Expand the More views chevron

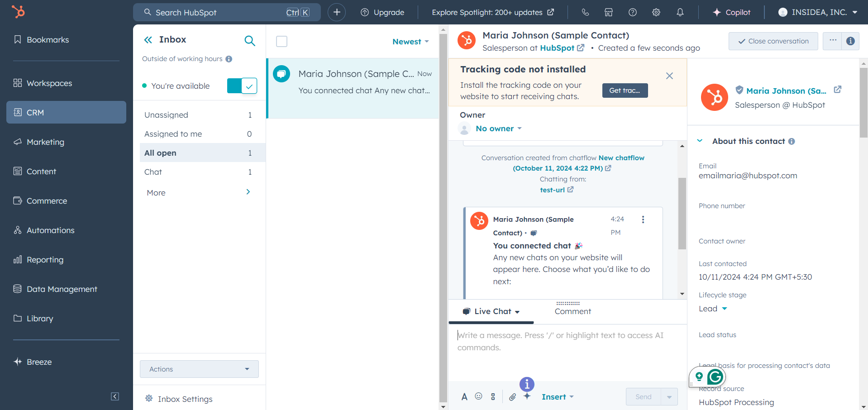coord(248,192)
